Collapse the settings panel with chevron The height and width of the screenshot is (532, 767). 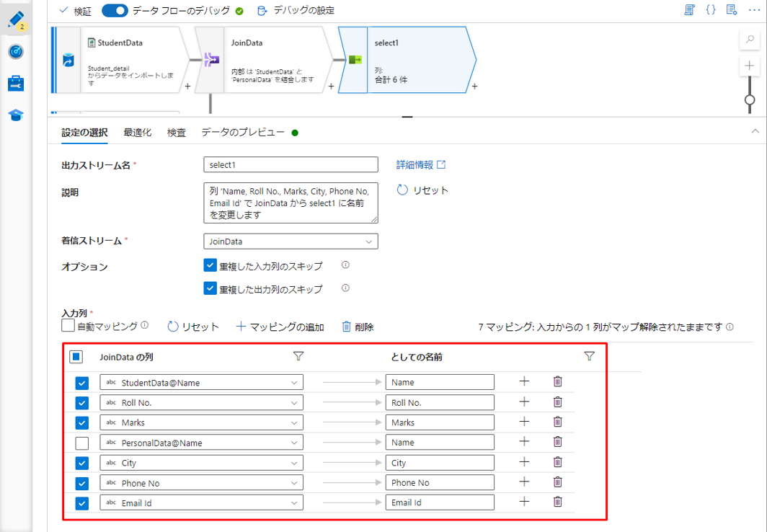point(755,131)
